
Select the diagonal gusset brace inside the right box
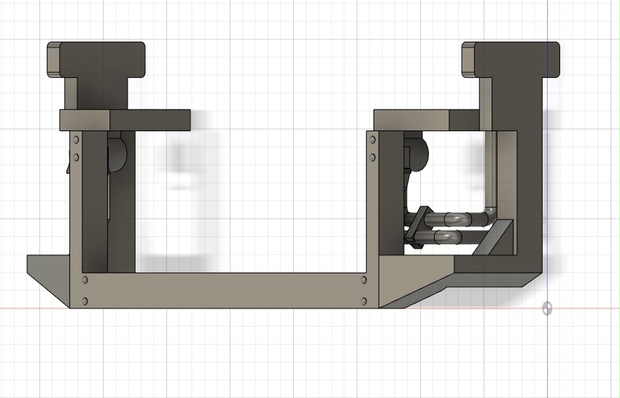pos(493,237)
